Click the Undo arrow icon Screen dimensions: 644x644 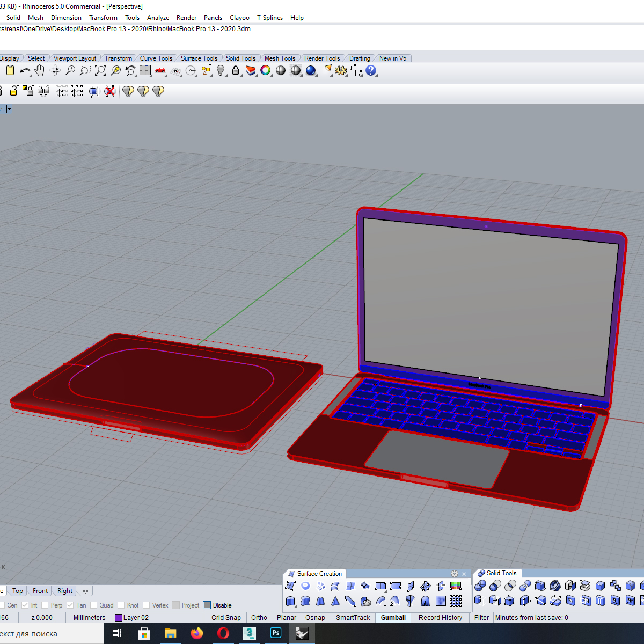click(x=25, y=71)
